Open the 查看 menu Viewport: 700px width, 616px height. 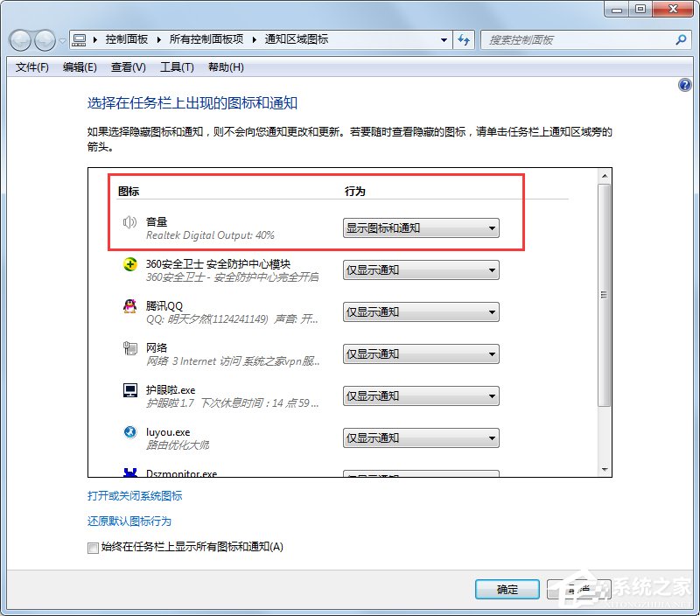128,66
